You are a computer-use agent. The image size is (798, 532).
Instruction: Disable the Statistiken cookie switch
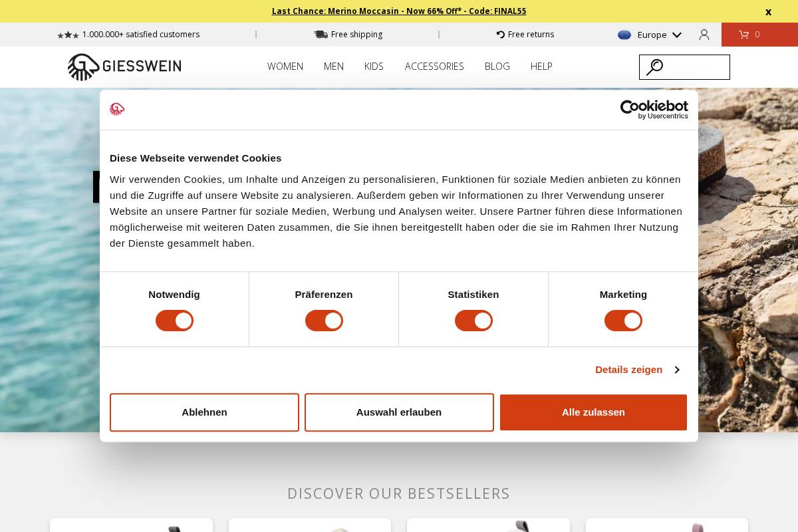pyautogui.click(x=473, y=321)
